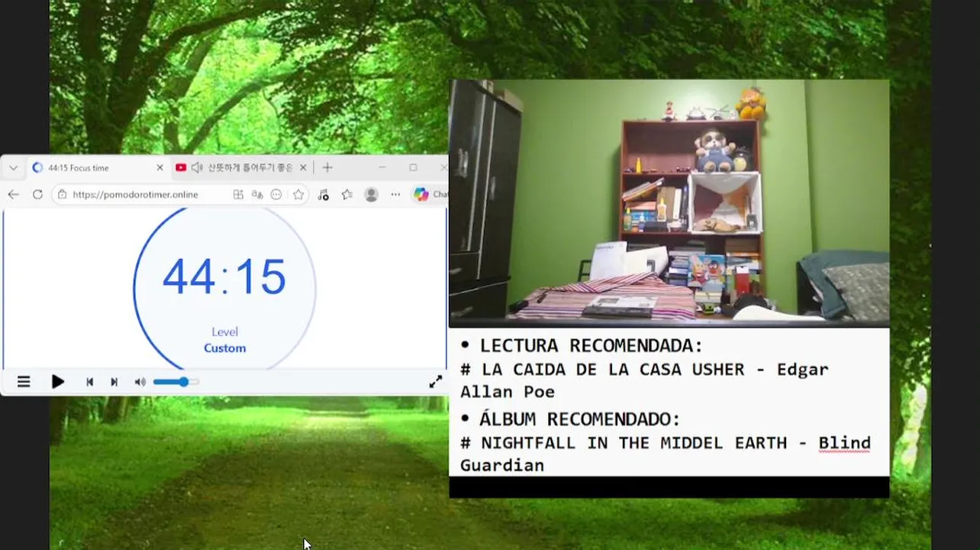Minimize the browser window

pyautogui.click(x=382, y=167)
